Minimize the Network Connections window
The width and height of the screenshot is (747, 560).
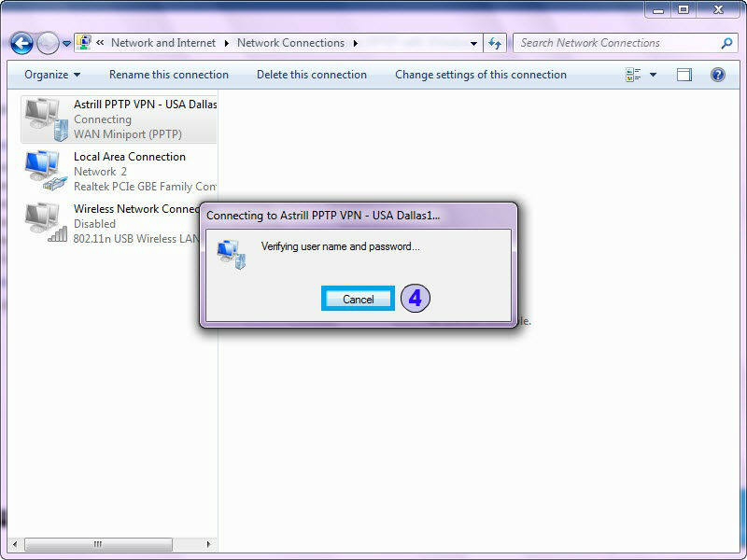point(658,10)
